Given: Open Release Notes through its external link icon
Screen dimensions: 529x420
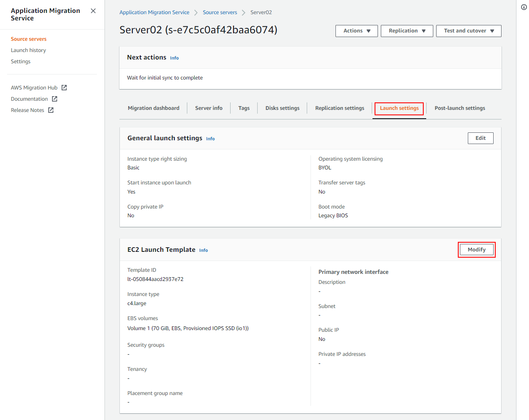Looking at the screenshot, I should [x=50, y=110].
